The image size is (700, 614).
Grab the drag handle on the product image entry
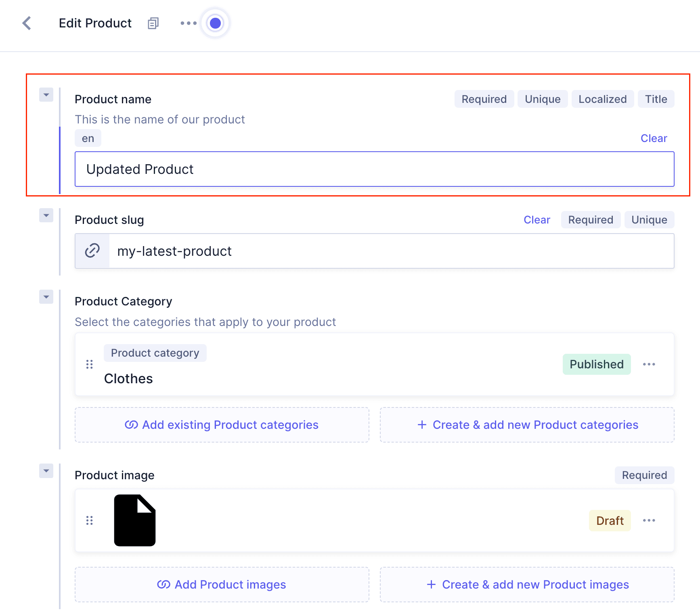[90, 520]
